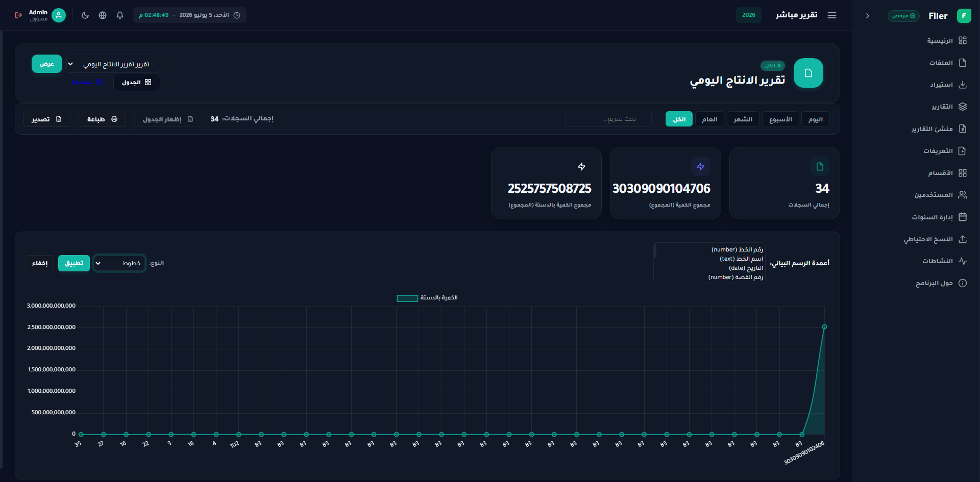Open notifications bell icon
Image resolution: width=980 pixels, height=482 pixels.
[120, 15]
